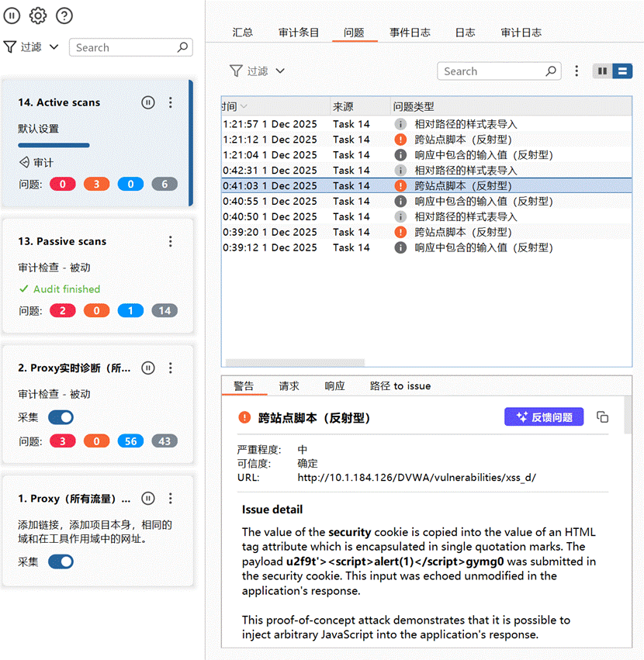This screenshot has width=644, height=660.
Task: Click the source column header
Action: [x=360, y=106]
